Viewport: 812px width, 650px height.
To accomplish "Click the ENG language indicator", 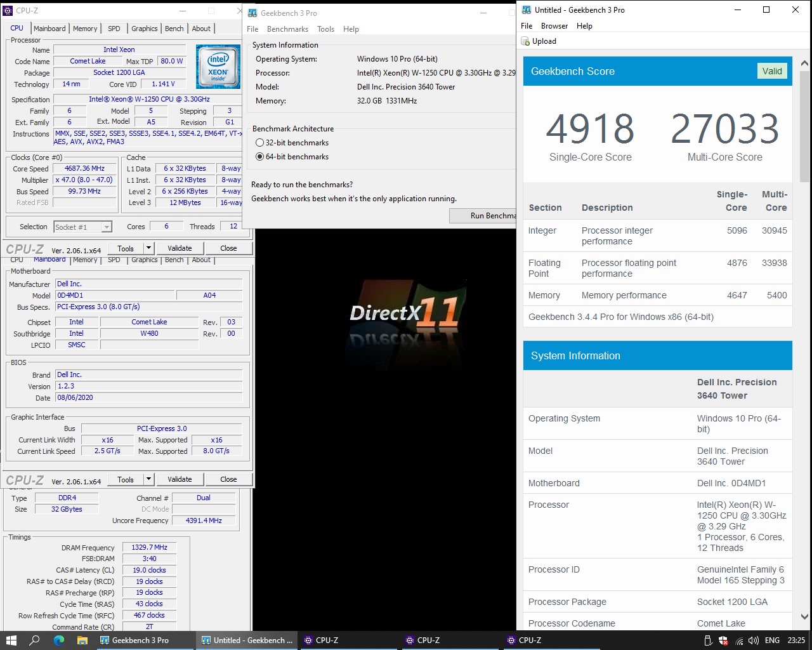I will [772, 640].
